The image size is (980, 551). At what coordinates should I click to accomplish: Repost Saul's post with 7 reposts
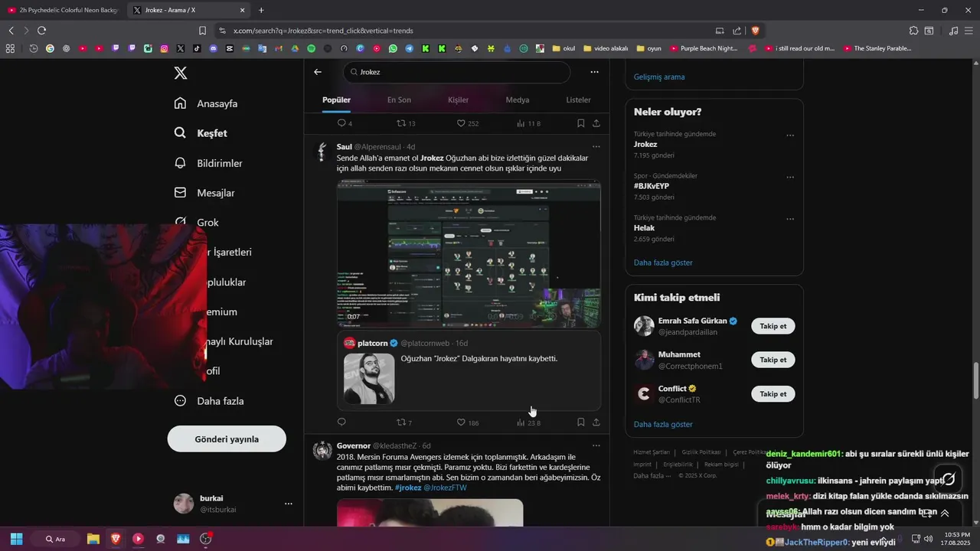click(x=404, y=422)
